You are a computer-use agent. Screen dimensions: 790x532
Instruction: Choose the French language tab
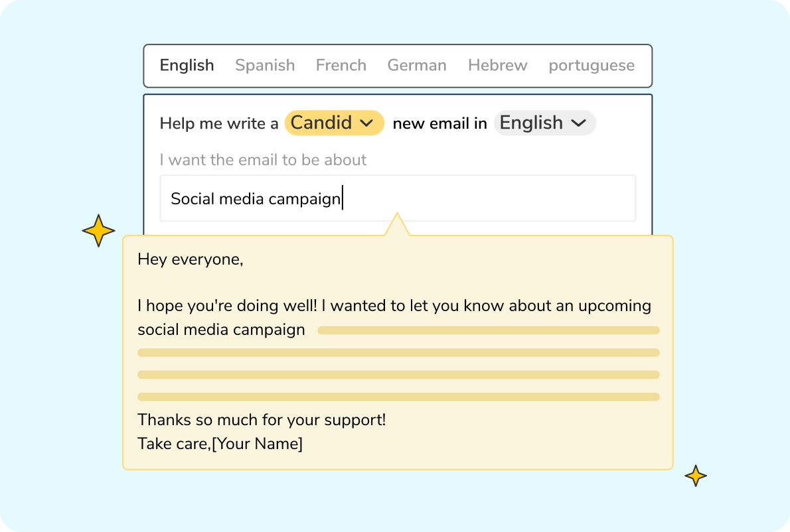click(341, 66)
